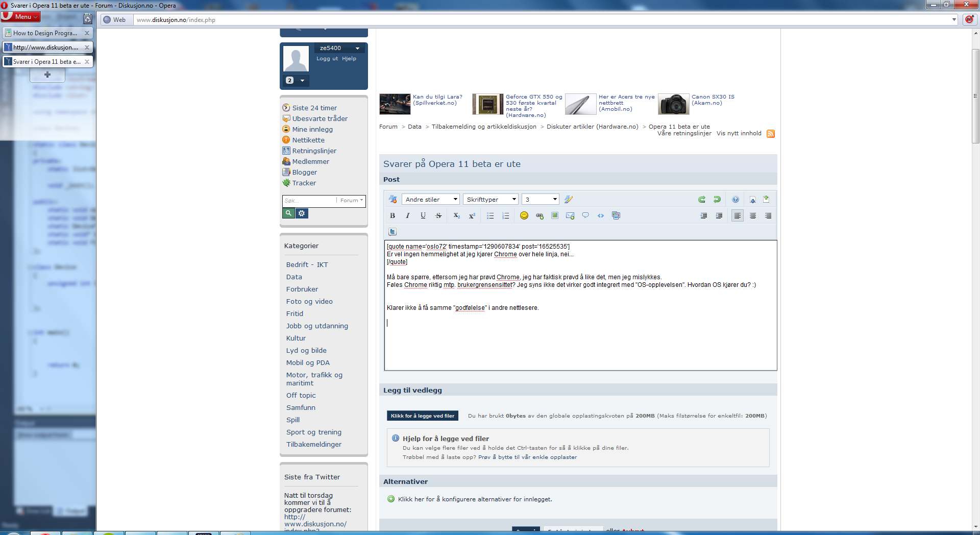Insert a hyperlink using the link icon
This screenshot has height=535, width=980.
tap(540, 216)
